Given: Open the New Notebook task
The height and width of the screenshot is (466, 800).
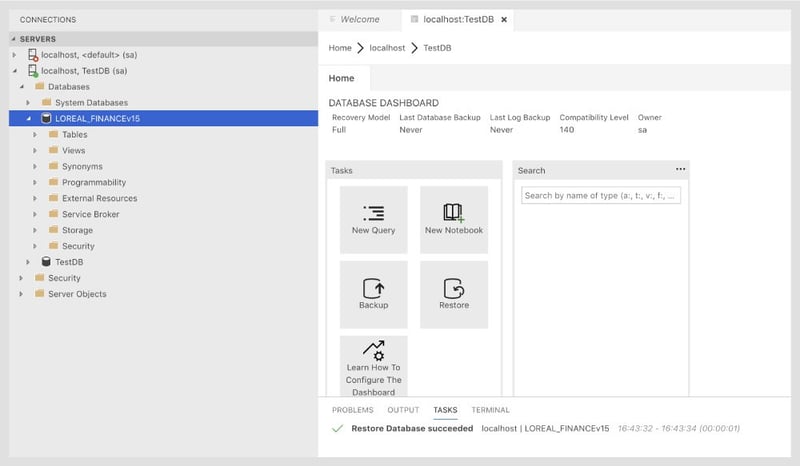Looking at the screenshot, I should coord(454,219).
